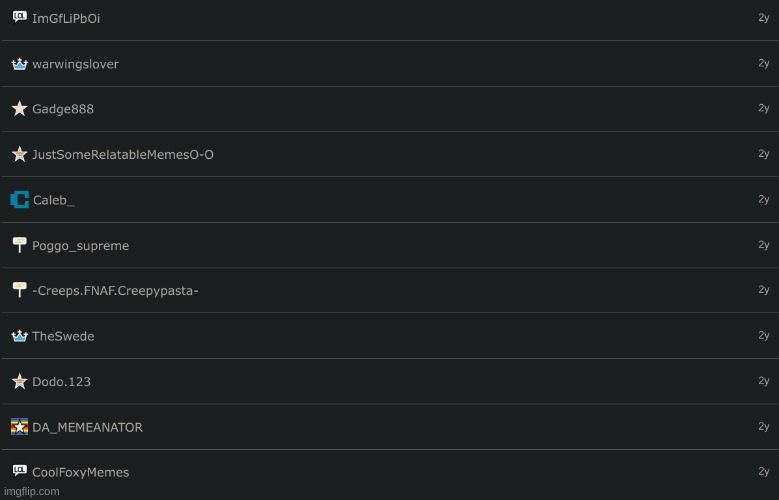Screen dimensions: 779x500
Task: Click the blue crown icon beside warwingslover
Action: (x=19, y=64)
